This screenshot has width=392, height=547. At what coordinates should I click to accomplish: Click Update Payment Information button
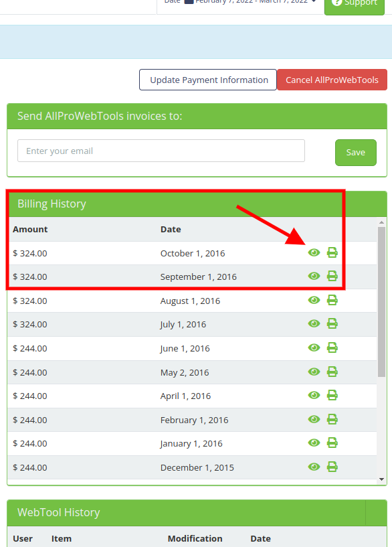point(208,80)
